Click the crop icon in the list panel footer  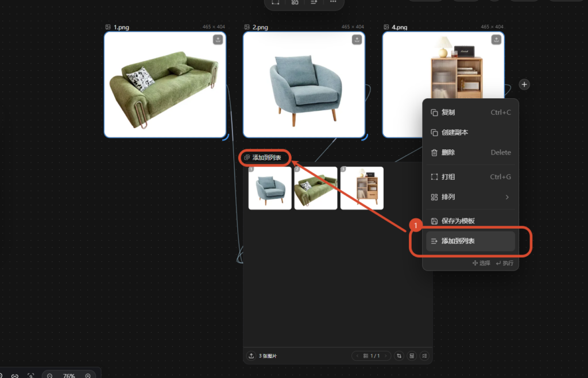tap(399, 356)
